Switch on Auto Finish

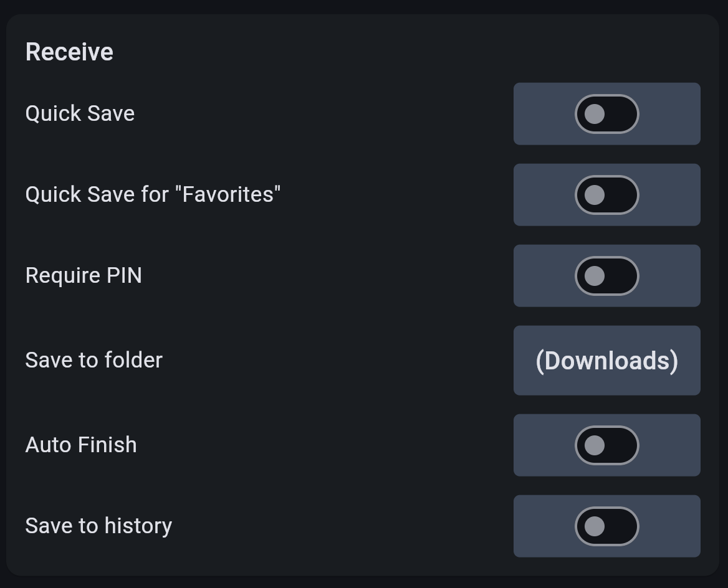pyautogui.click(x=606, y=445)
